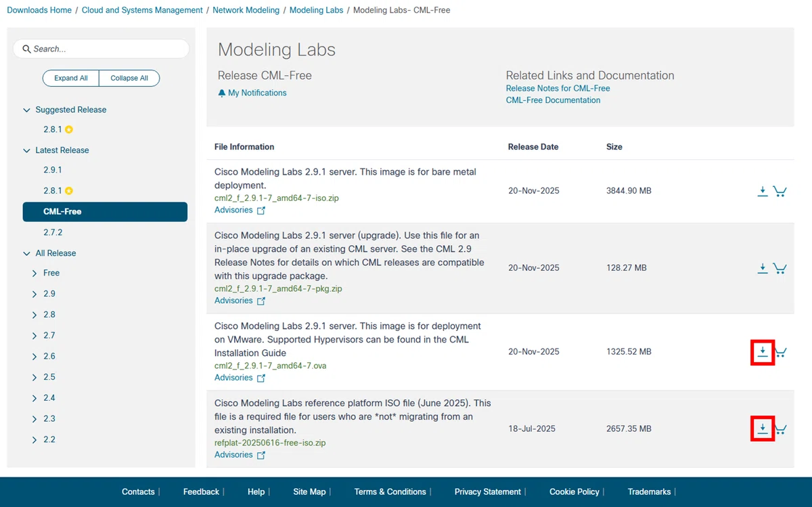Collapse the Suggested Release section

pos(26,110)
